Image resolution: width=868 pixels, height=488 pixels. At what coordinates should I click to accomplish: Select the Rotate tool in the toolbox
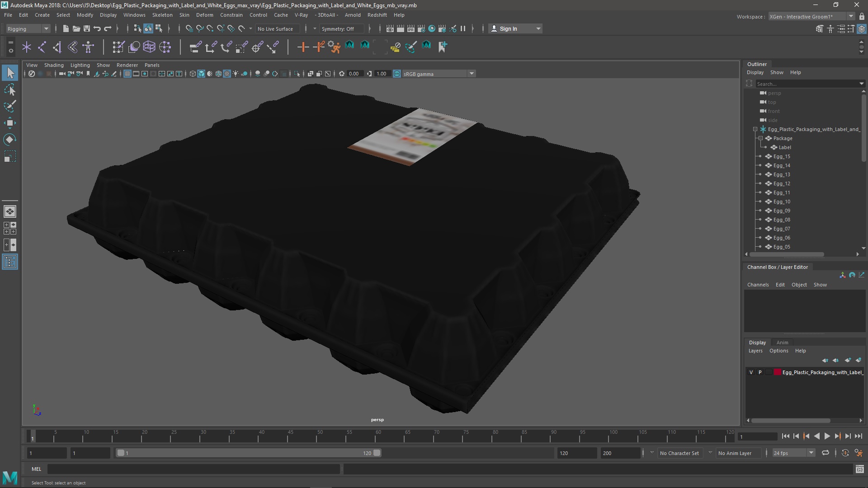coord(9,140)
